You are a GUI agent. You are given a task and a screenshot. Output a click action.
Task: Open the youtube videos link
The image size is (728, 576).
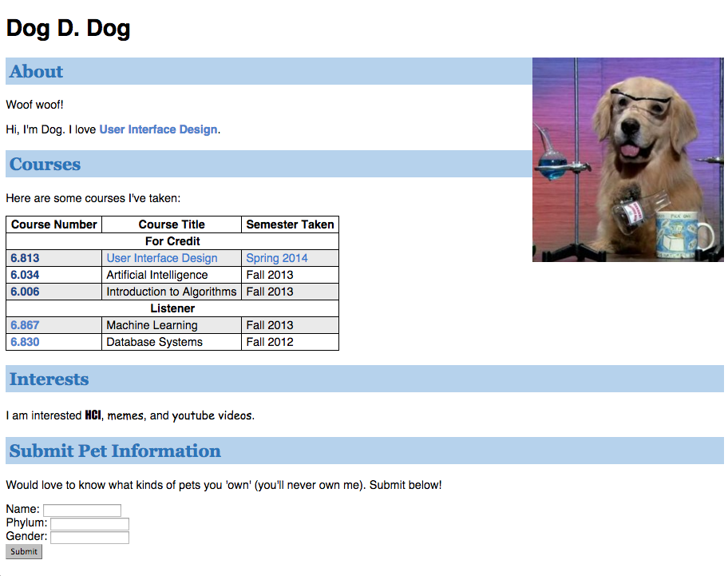[218, 415]
